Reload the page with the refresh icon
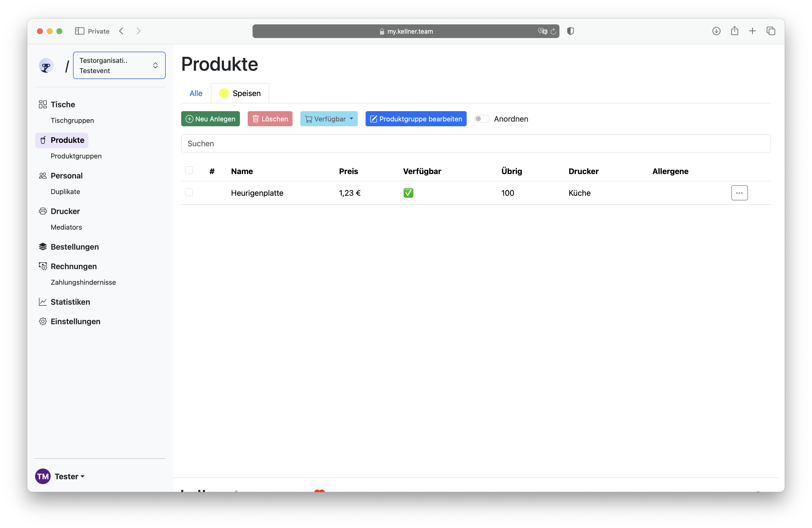812x528 pixels. click(553, 31)
